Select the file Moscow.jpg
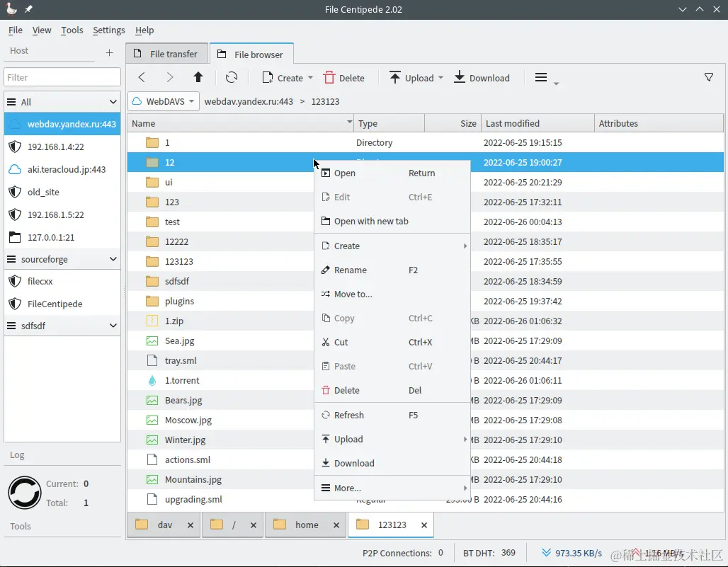 [x=188, y=420]
